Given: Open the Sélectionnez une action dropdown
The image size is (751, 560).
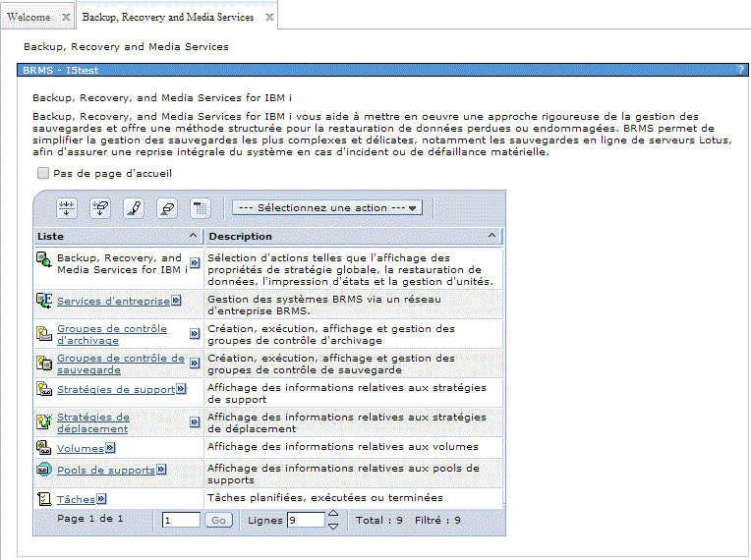Looking at the screenshot, I should pyautogui.click(x=327, y=207).
